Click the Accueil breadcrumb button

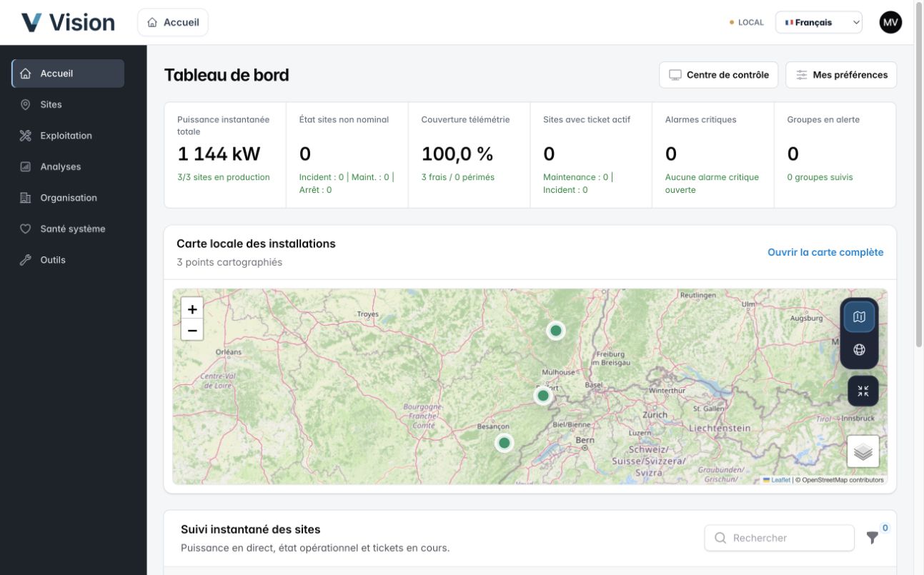(173, 22)
